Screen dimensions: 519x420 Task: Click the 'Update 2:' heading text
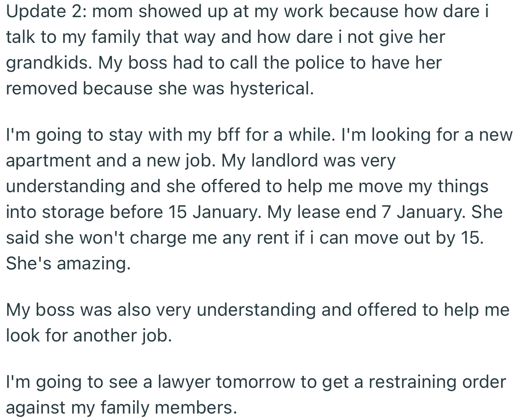coord(45,12)
